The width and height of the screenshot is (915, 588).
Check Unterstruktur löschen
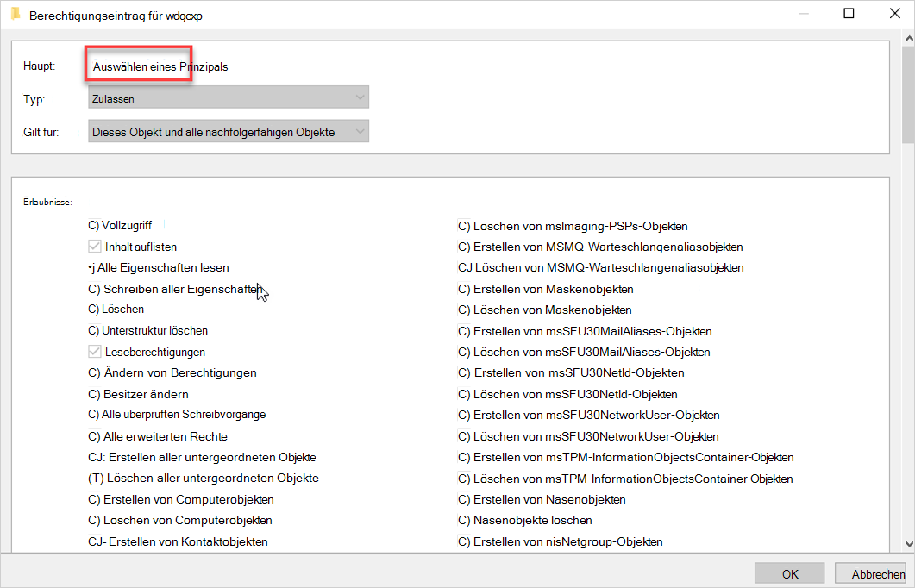(92, 330)
